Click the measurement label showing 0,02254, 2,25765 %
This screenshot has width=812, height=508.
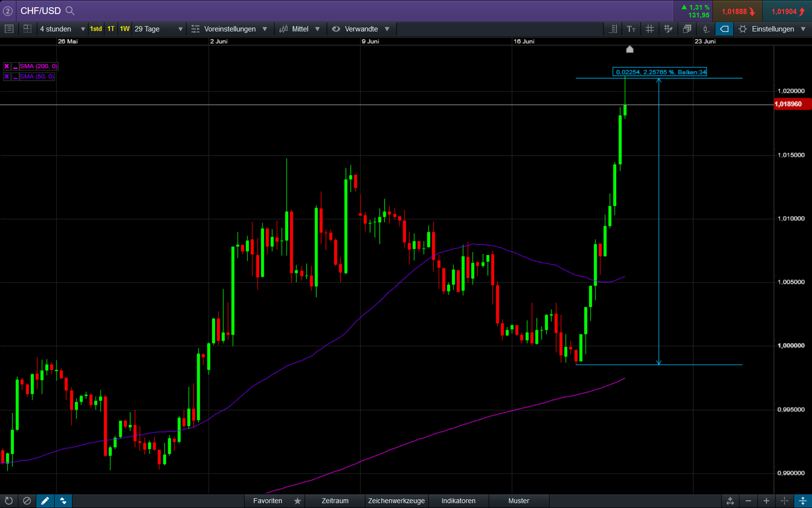660,72
